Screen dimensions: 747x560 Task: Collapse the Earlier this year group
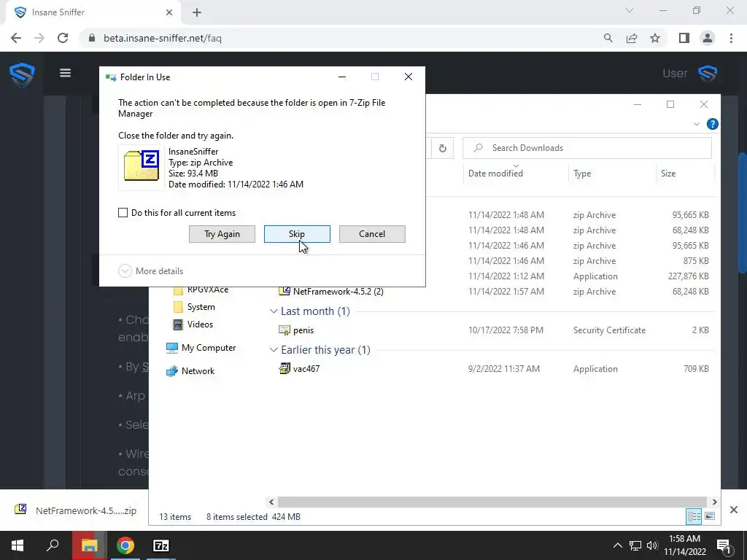(274, 350)
